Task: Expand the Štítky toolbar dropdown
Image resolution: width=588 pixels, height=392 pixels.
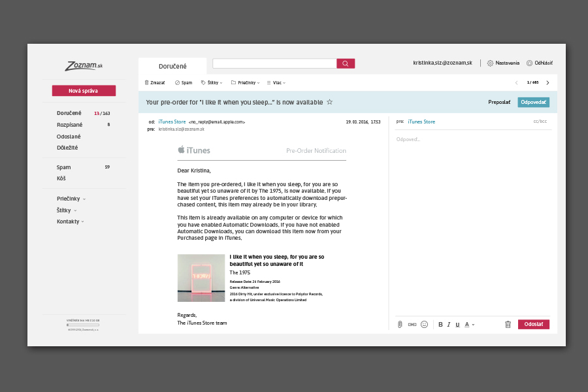Action: point(212,83)
